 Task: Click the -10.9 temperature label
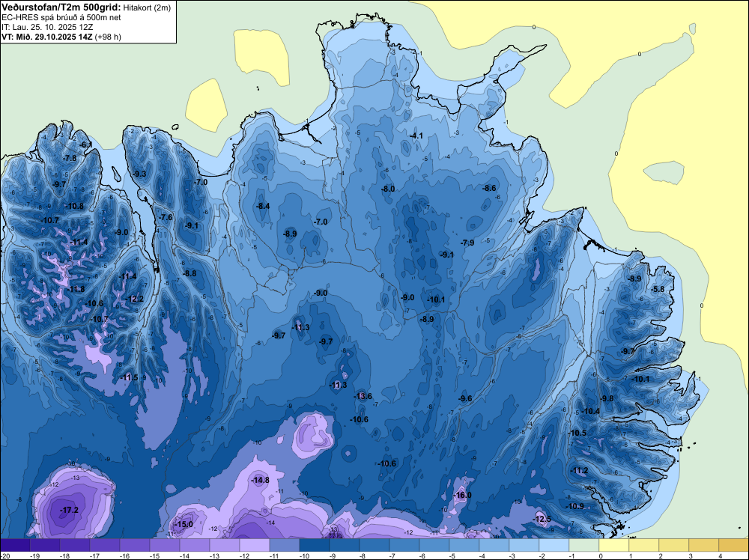(574, 506)
